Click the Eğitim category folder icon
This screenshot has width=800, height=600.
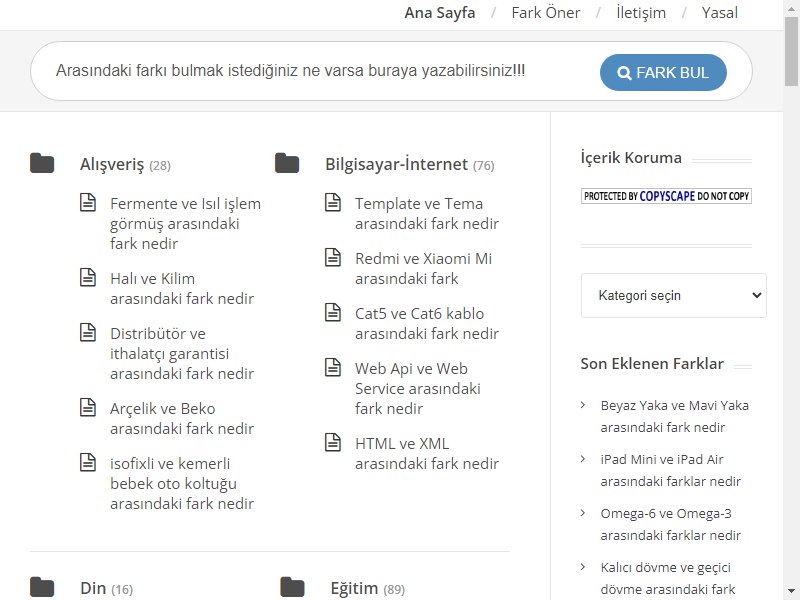pos(292,587)
